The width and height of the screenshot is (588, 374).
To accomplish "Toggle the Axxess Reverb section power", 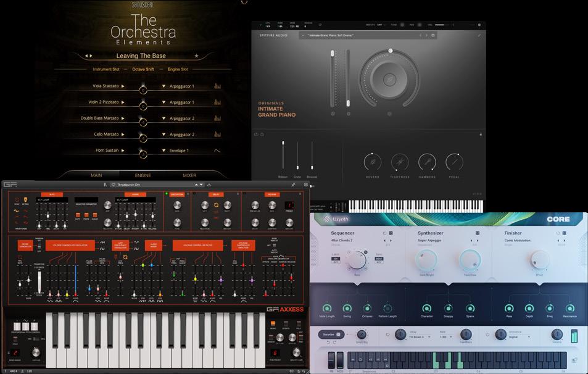I will [244, 194].
